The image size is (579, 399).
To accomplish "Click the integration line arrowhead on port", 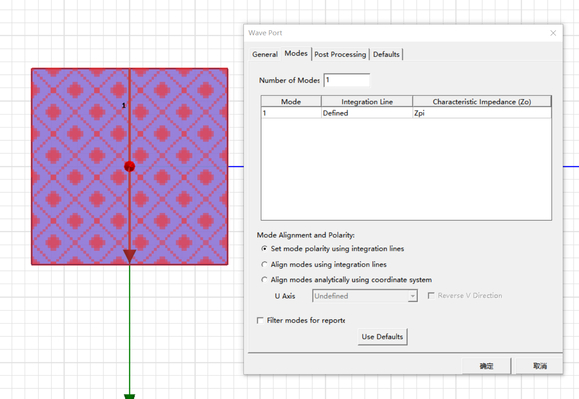I will click(129, 256).
